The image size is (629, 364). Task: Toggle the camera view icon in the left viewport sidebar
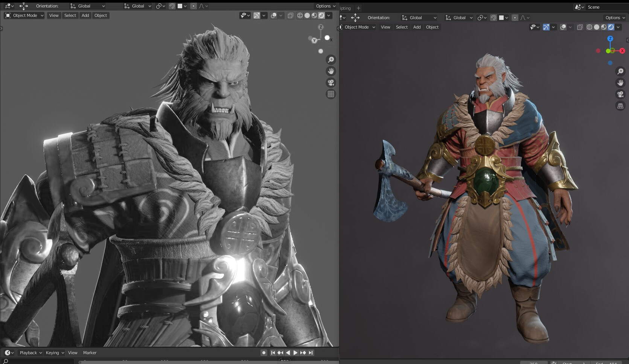[x=331, y=83]
